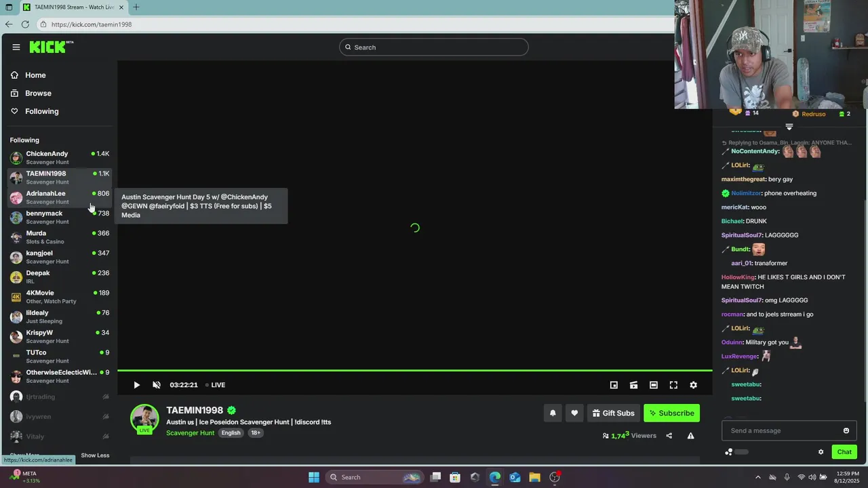This screenshot has height=488, width=868.
Task: Send message with Chat button
Action: point(844,452)
